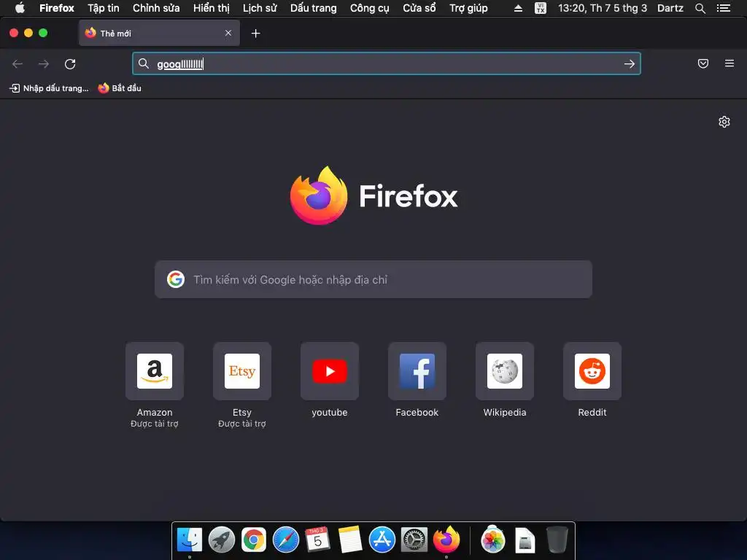Screen dimensions: 747x560
Task: Click Firefox icon in the dock
Action: [446, 540]
